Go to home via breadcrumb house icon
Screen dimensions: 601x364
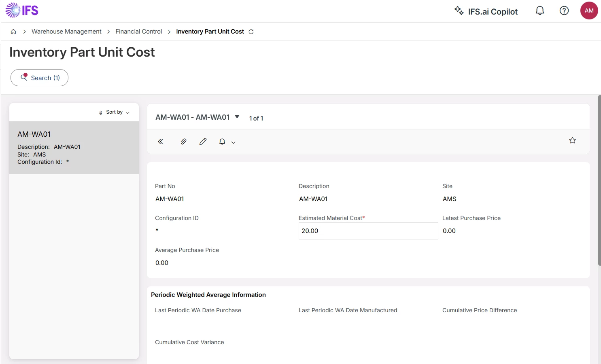coord(13,32)
